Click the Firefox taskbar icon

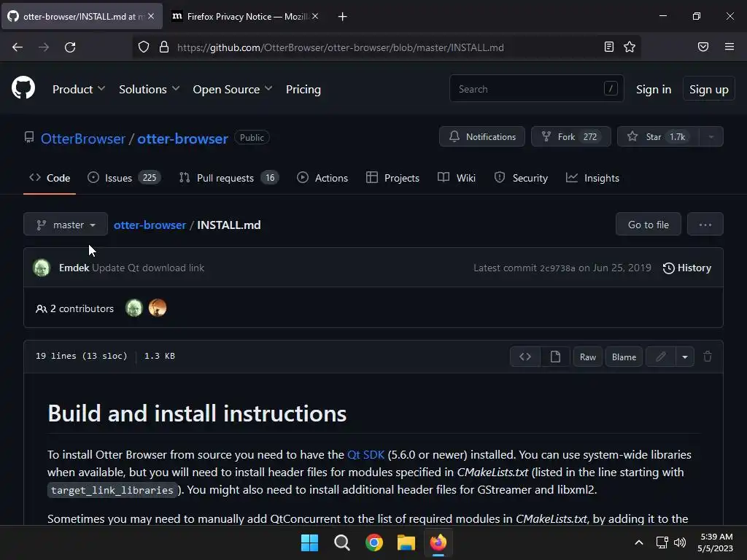(438, 542)
